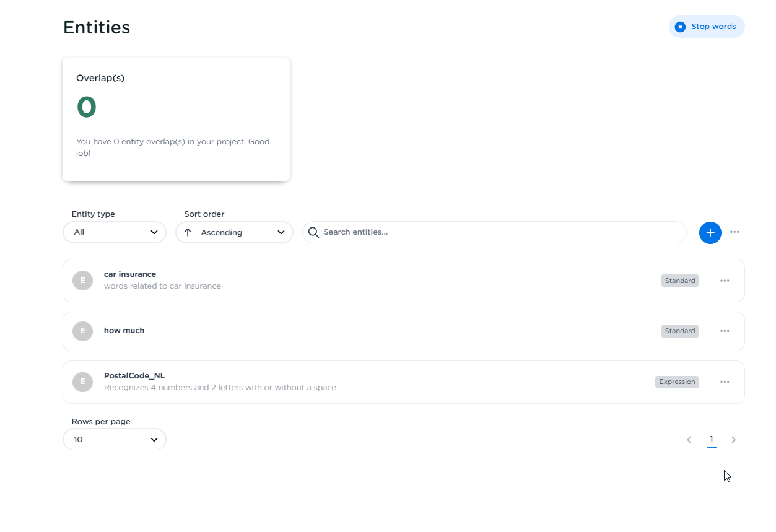The height and width of the screenshot is (532, 776).
Task: Open the Rows per page dropdown
Action: click(x=115, y=440)
